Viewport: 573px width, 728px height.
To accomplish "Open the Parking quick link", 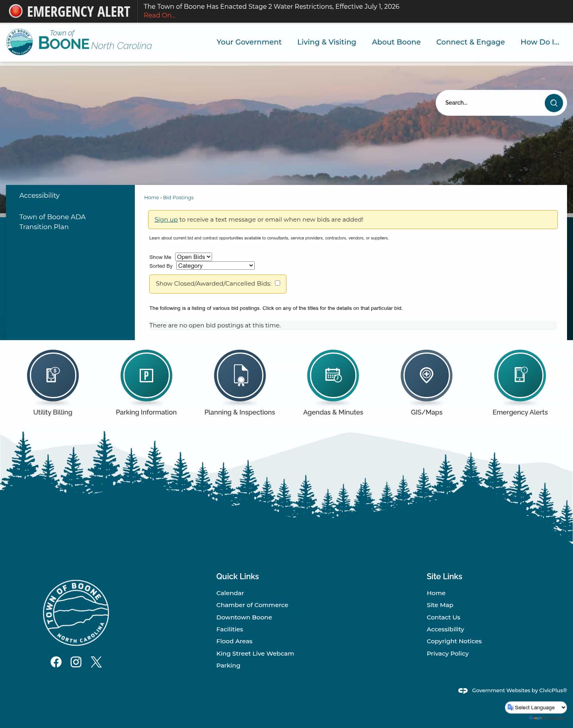I will tap(228, 665).
